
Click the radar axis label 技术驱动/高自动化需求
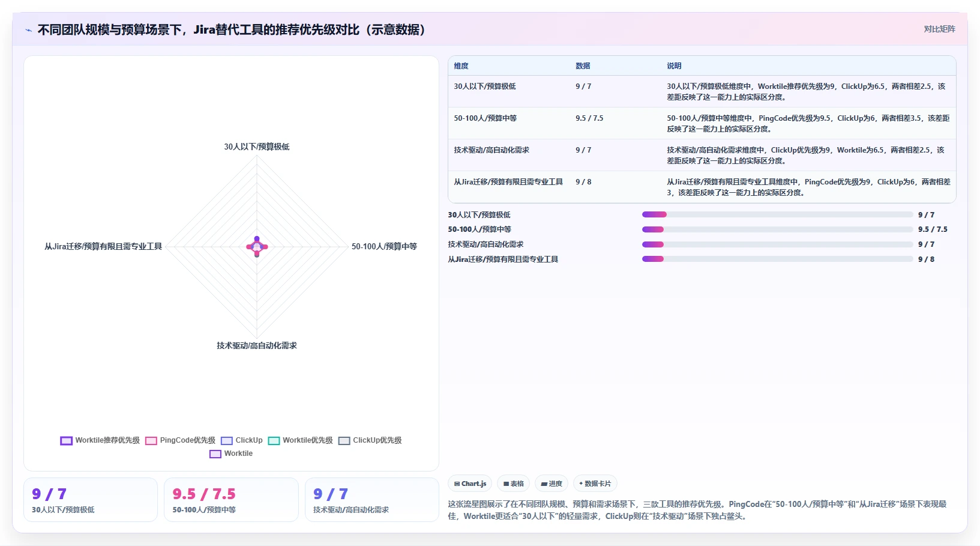click(257, 345)
